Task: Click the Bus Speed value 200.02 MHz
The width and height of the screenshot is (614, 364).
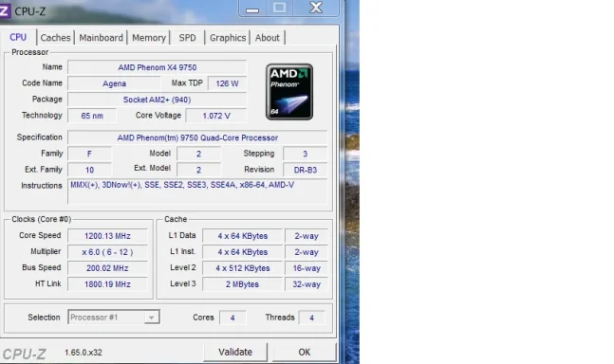Action: 107,268
